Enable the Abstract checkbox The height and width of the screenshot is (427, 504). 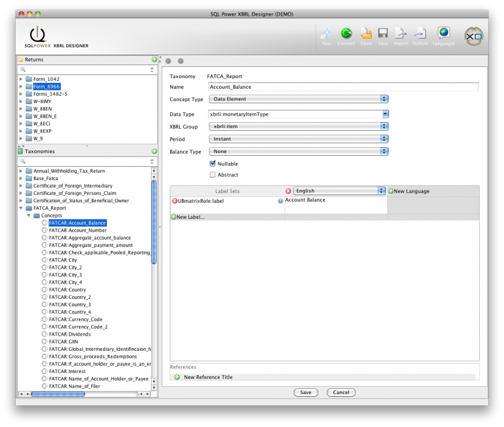pos(213,174)
